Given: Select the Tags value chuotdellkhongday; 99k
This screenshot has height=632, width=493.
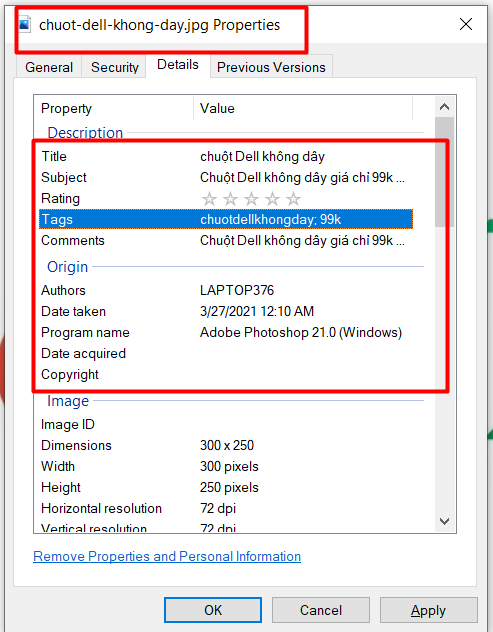Looking at the screenshot, I should click(270, 219).
